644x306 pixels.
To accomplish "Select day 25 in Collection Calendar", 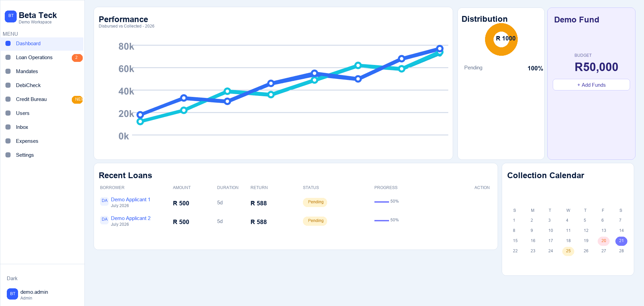I will click(568, 251).
